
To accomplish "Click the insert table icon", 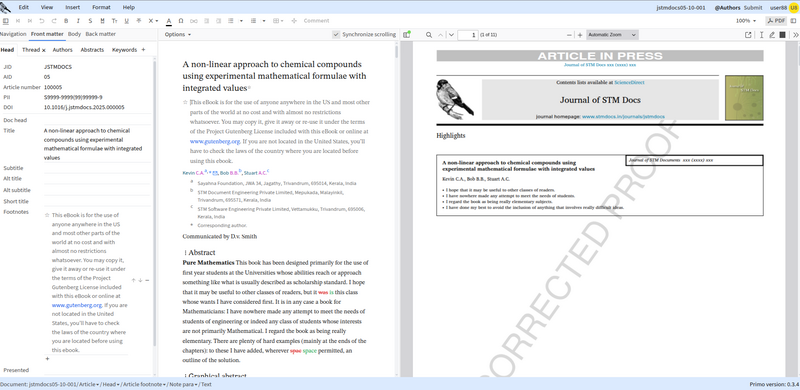I will (x=276, y=21).
